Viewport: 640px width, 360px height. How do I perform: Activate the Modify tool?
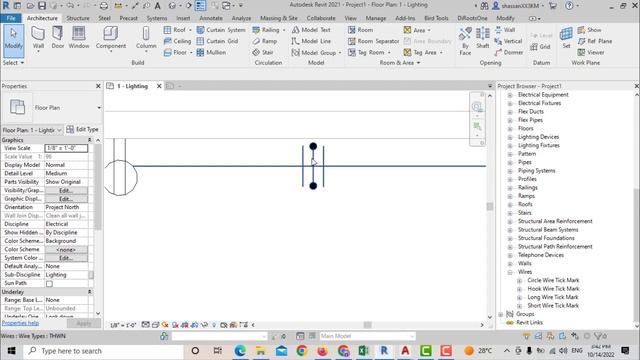(x=13, y=40)
